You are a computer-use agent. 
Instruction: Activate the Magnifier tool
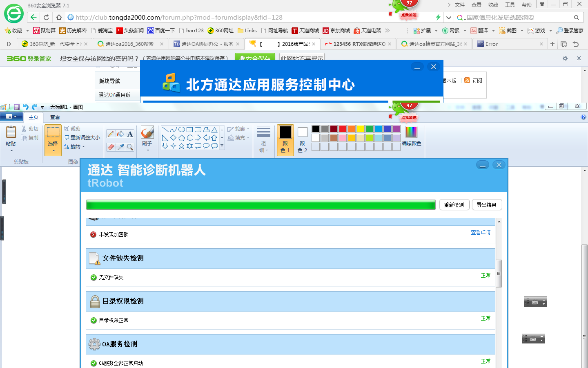click(x=130, y=147)
